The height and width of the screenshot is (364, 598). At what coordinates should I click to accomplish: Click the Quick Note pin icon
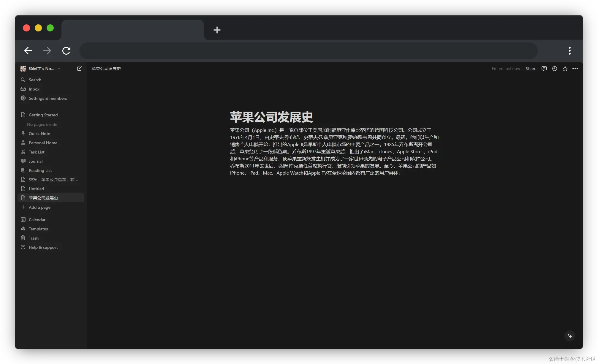coord(23,134)
